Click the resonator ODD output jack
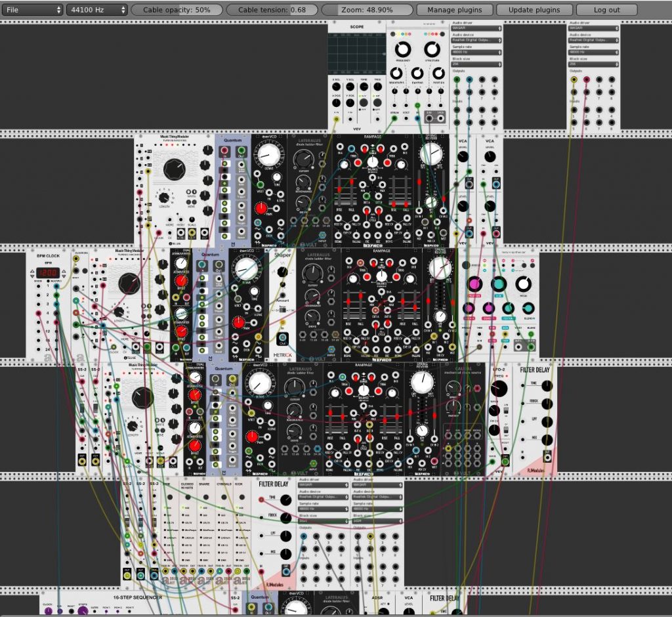Screen dimensions: 672x617 pyautogui.click(x=429, y=117)
